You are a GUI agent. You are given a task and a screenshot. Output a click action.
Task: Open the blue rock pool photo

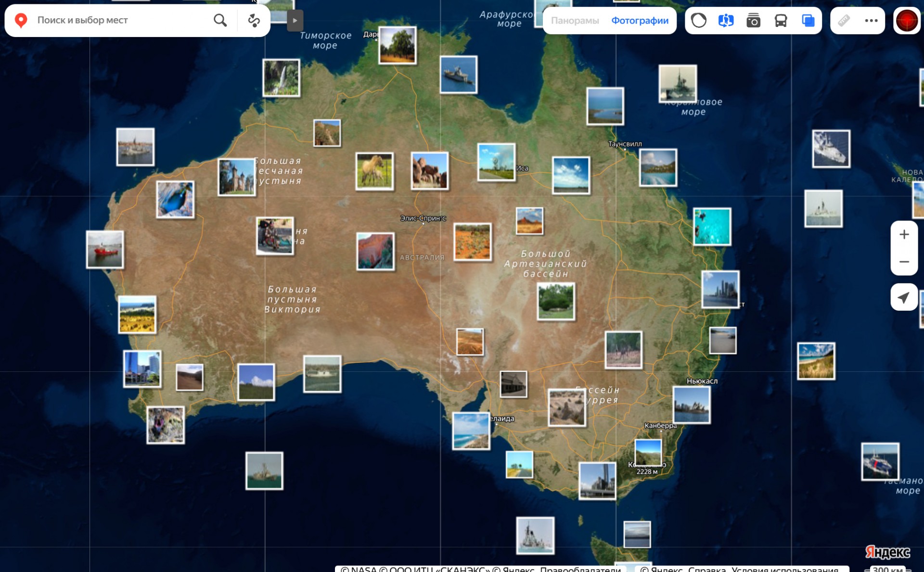click(175, 200)
